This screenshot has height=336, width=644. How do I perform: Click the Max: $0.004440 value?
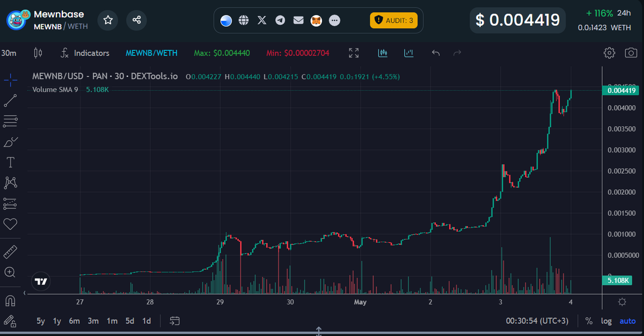click(221, 53)
